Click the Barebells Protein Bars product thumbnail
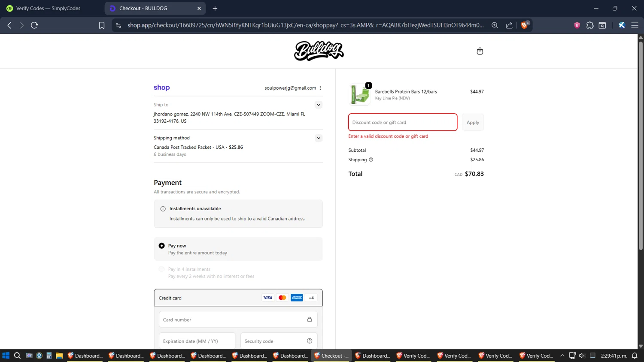The height and width of the screenshot is (362, 644). click(360, 94)
